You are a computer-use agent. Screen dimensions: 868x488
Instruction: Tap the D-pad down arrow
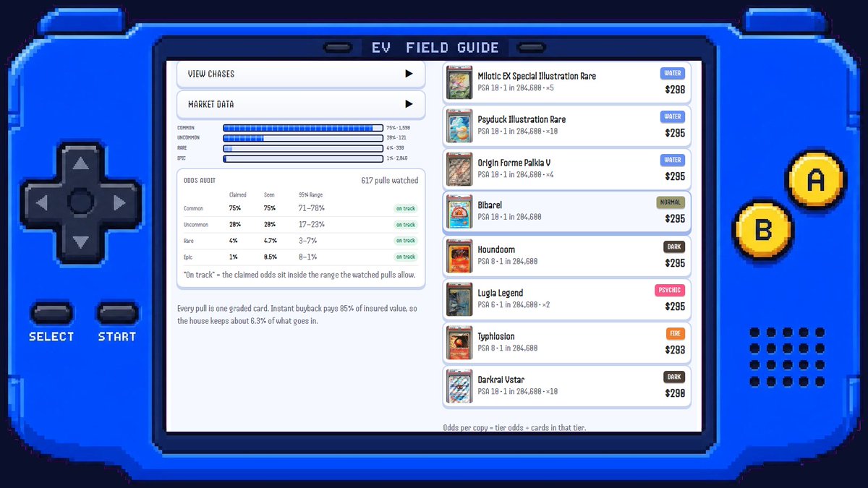click(81, 241)
